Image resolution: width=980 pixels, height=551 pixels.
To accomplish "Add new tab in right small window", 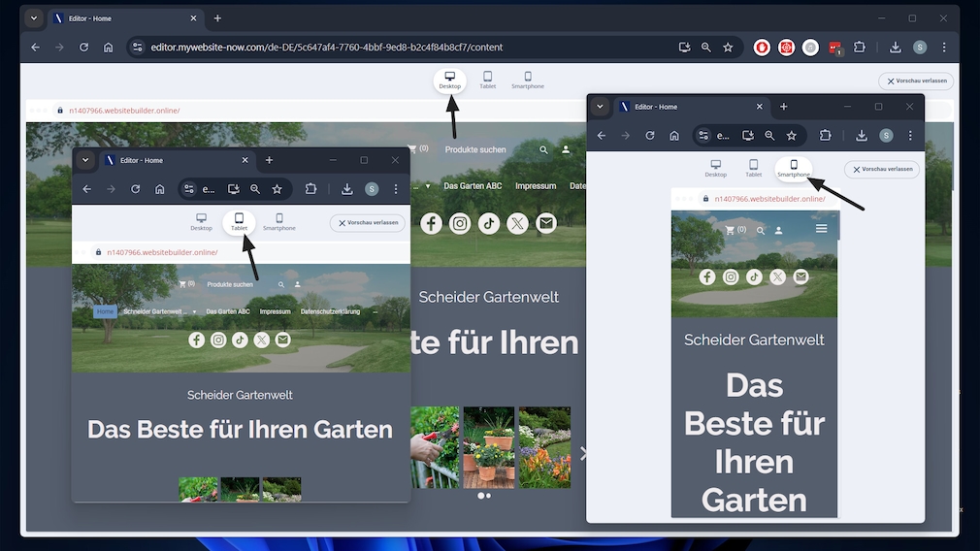I will (x=784, y=106).
